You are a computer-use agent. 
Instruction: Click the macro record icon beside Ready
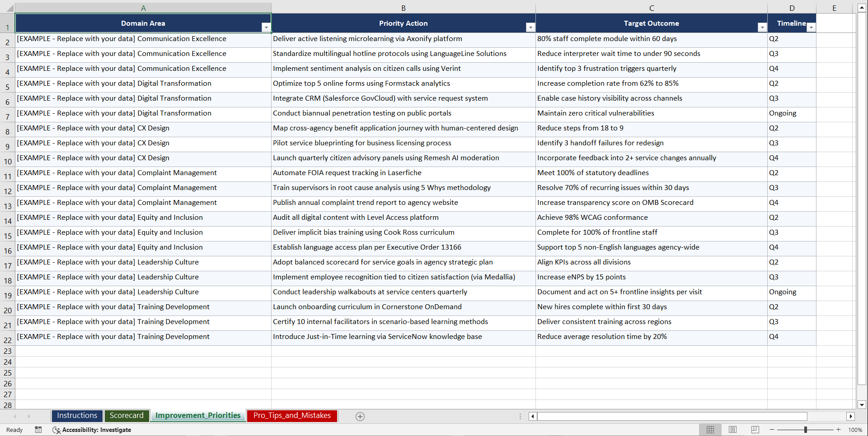point(38,430)
